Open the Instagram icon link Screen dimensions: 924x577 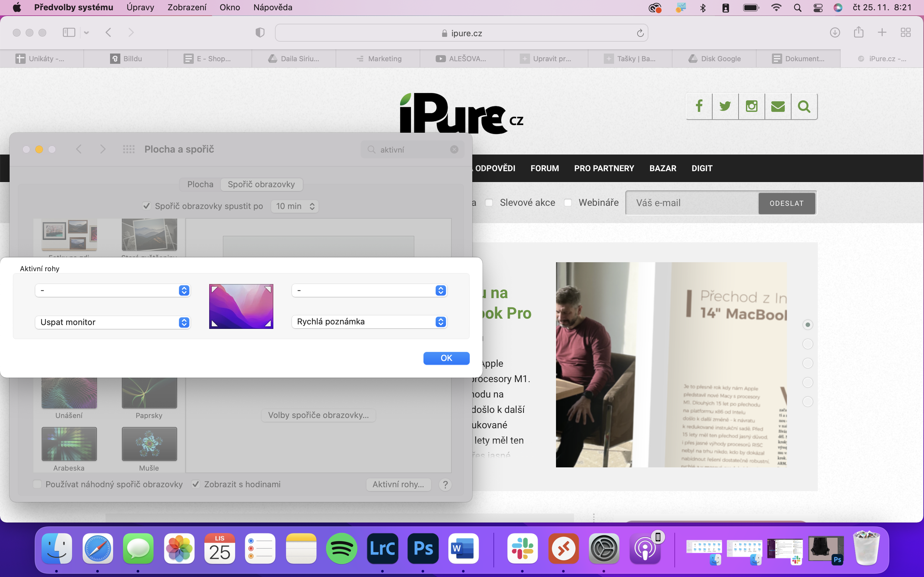751,106
